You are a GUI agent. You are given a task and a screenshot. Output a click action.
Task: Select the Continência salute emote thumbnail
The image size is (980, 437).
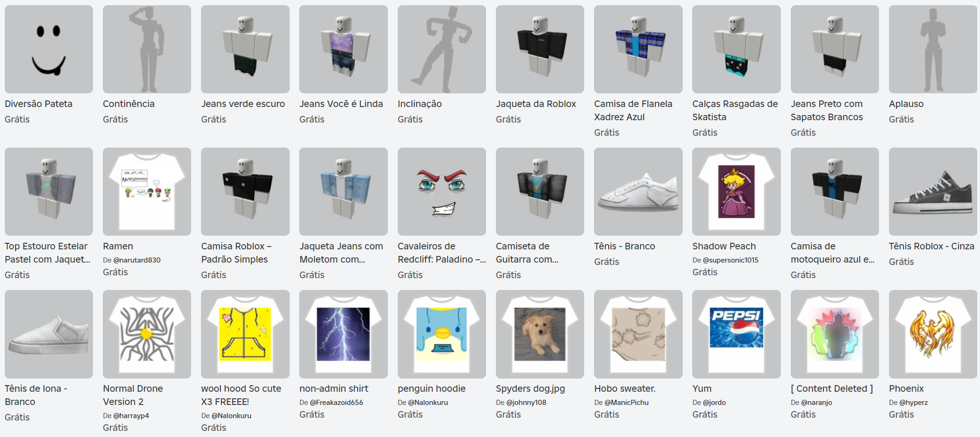point(147,49)
